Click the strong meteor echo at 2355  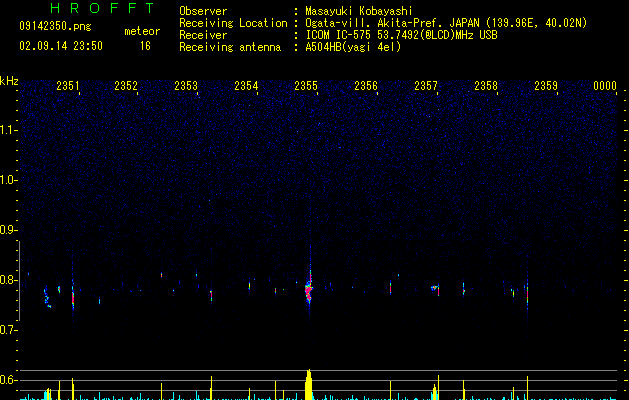(x=308, y=290)
